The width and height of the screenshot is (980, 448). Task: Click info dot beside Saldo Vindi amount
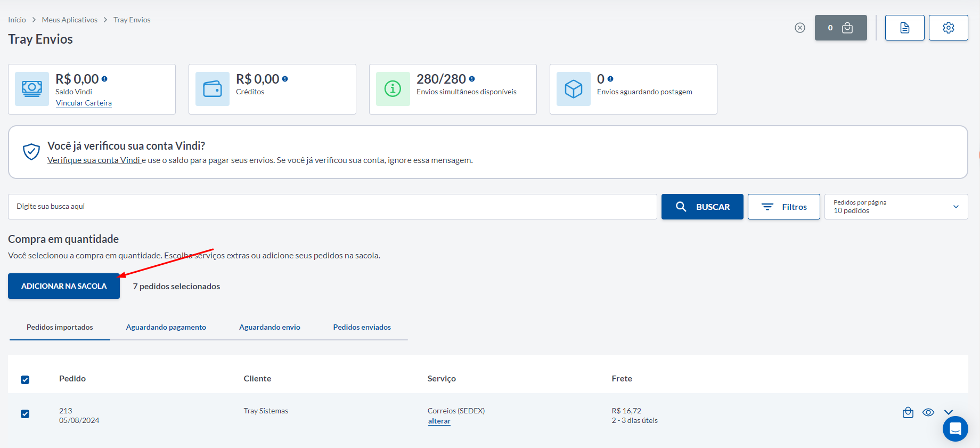104,79
